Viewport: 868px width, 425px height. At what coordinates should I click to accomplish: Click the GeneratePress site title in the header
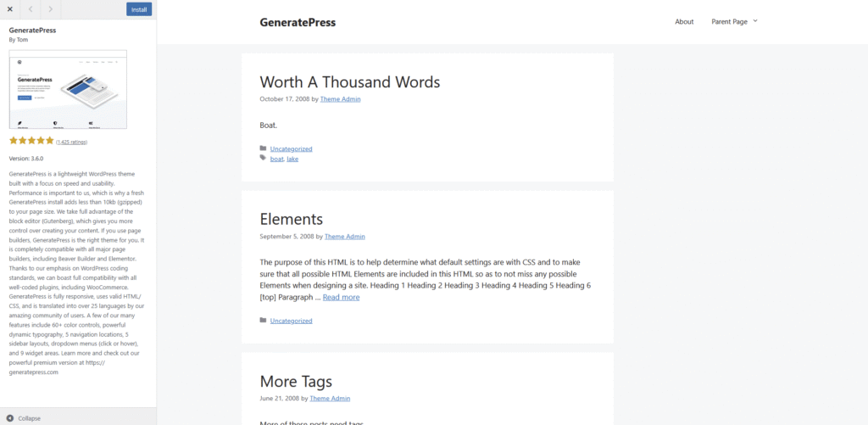click(298, 22)
